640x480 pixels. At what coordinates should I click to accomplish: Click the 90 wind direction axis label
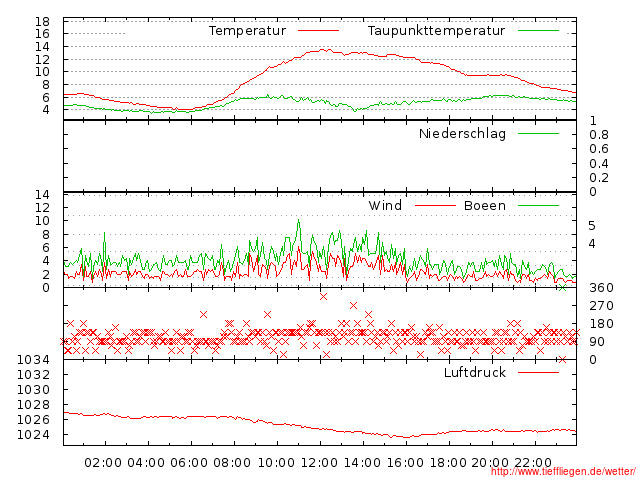point(597,342)
